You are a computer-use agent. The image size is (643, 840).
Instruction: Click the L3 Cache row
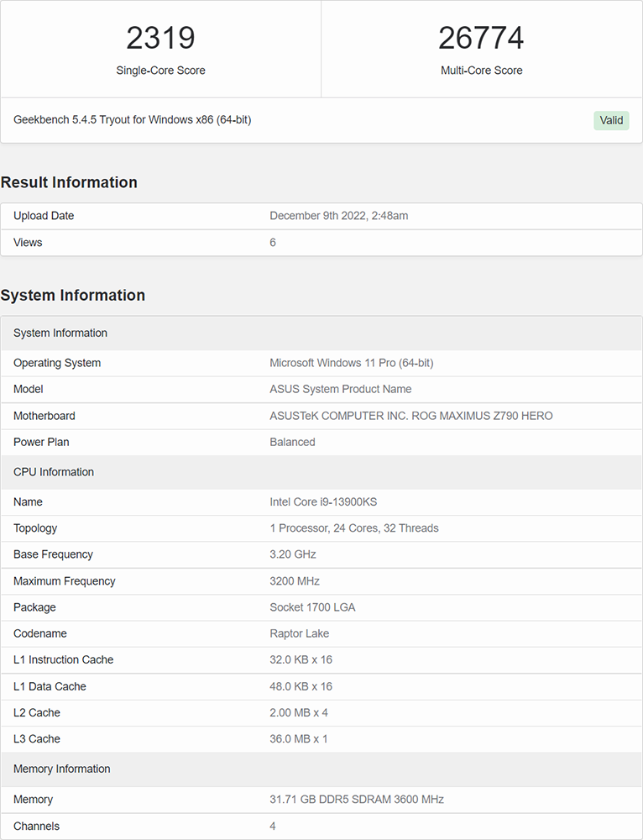click(321, 739)
